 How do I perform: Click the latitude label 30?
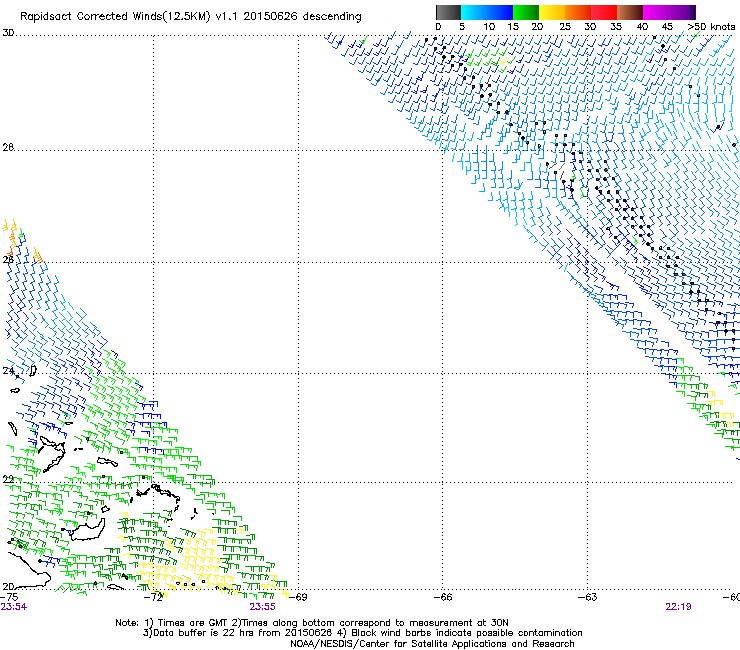click(8, 33)
